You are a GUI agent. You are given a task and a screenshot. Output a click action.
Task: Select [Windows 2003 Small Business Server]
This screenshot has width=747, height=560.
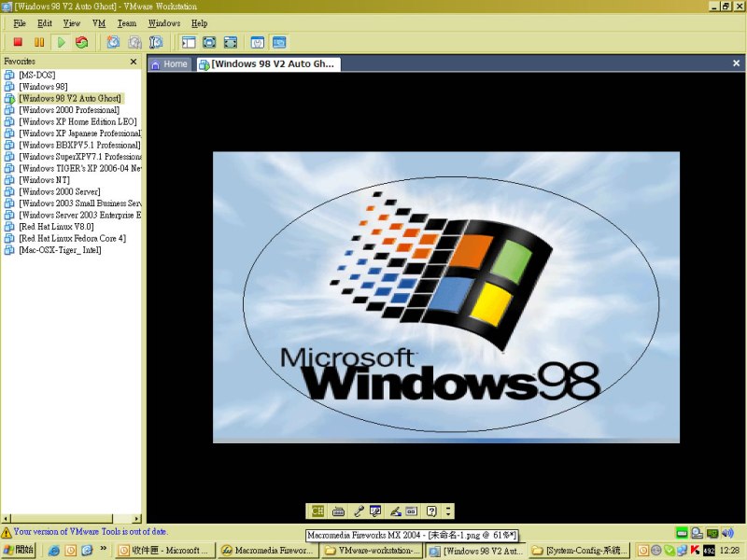pyautogui.click(x=79, y=203)
